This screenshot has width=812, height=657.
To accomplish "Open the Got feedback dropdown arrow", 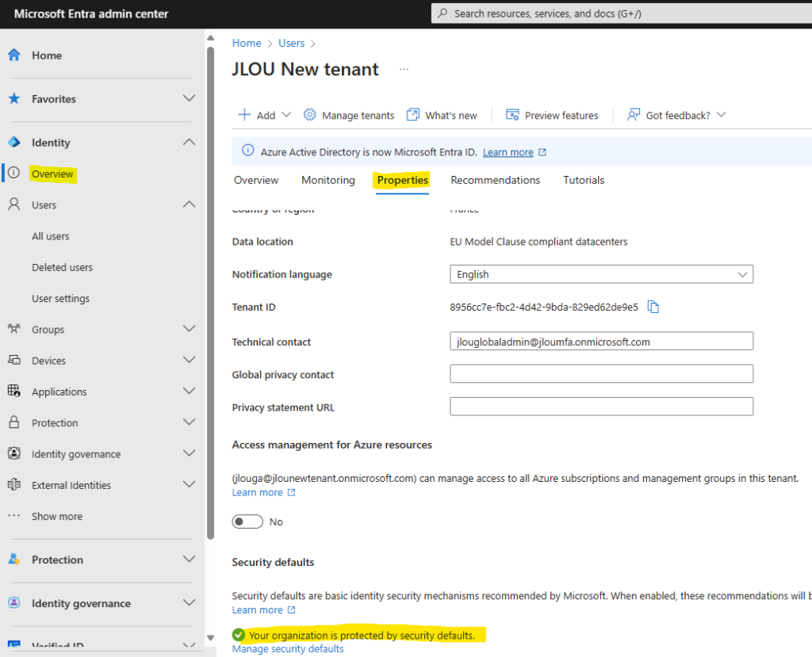I will click(x=721, y=114).
